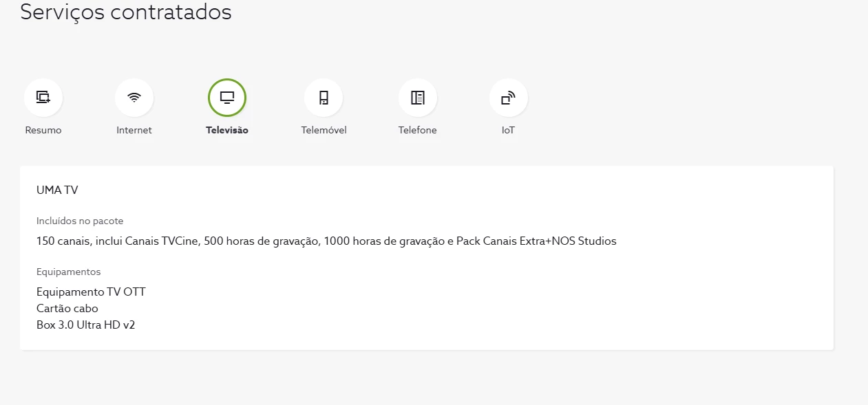The height and width of the screenshot is (405, 868).
Task: Click the Serviços contratados heading
Action: click(126, 12)
